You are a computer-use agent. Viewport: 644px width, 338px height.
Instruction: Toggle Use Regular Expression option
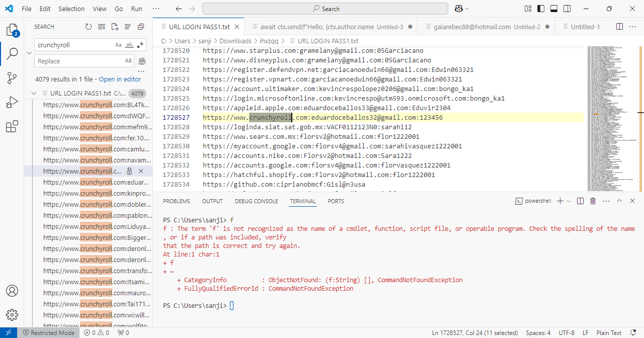pos(141,45)
